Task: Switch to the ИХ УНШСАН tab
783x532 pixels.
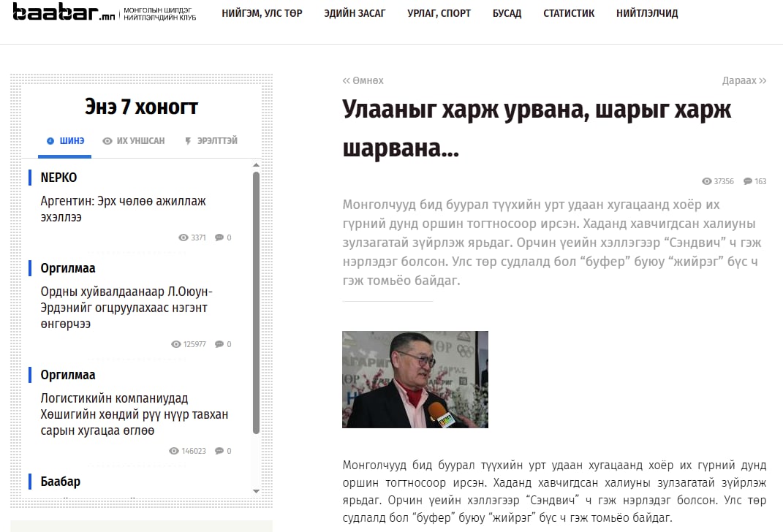Action: pos(133,141)
